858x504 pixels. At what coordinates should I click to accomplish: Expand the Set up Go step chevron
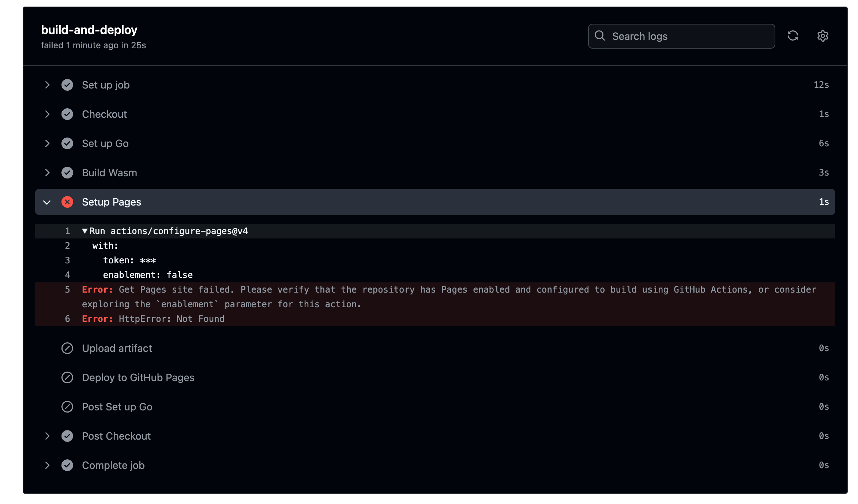pyautogui.click(x=47, y=143)
